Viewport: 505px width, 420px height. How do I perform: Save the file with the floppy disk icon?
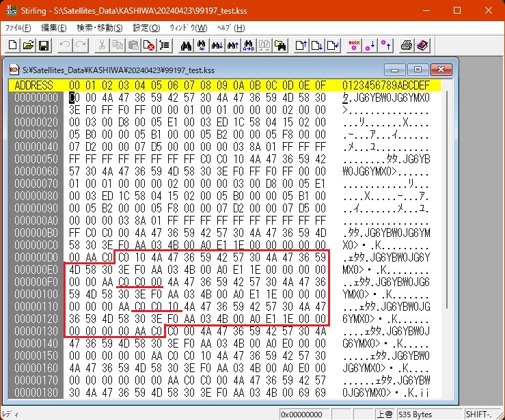click(x=43, y=46)
